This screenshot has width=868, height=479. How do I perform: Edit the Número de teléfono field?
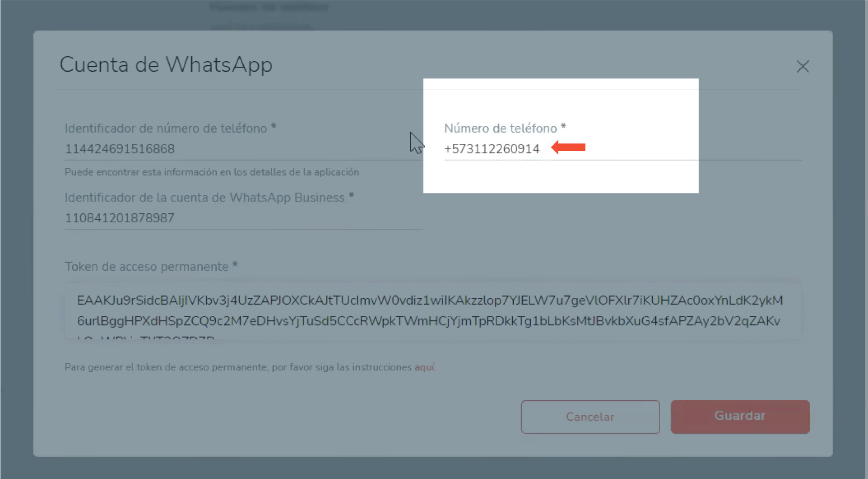tap(622, 149)
